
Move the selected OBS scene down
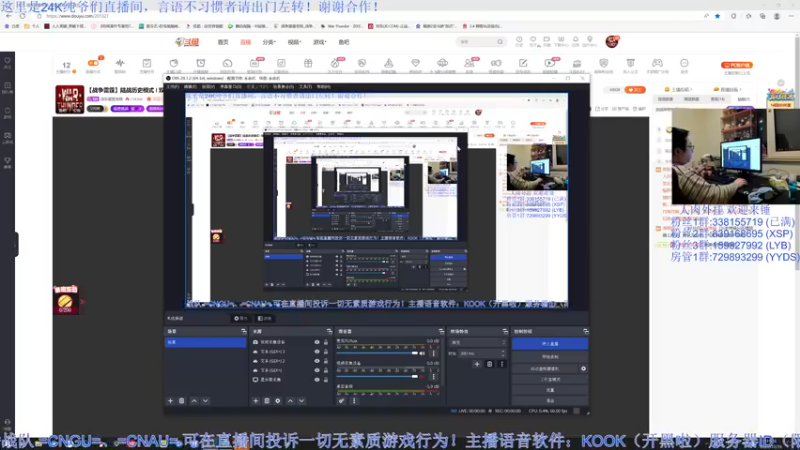[x=205, y=401]
